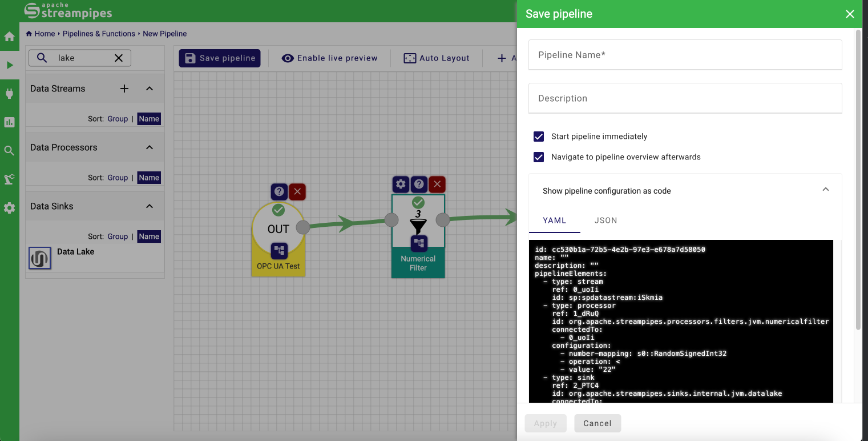Collapse the Data Processors section
Screen dimensions: 868x441
coord(150,147)
